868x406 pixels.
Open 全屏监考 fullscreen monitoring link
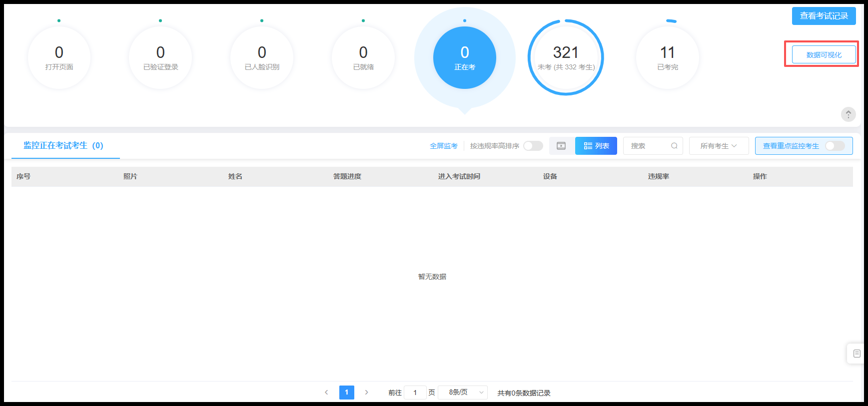444,146
